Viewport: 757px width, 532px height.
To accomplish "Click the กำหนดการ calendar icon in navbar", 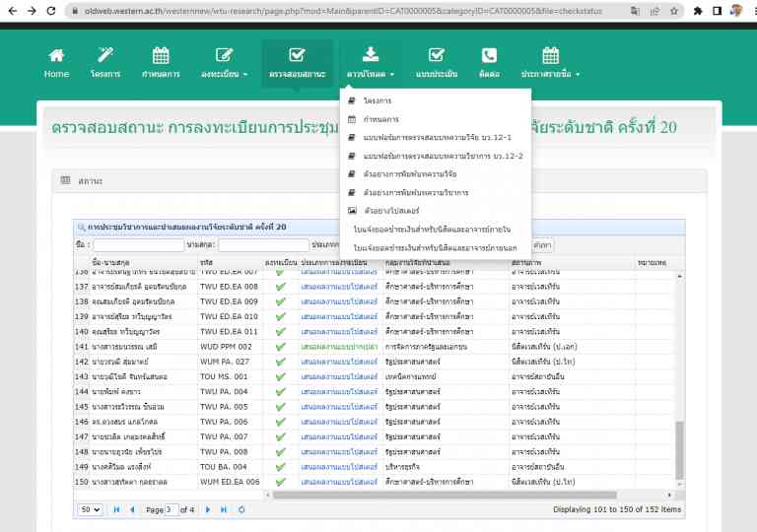I will 160,55.
